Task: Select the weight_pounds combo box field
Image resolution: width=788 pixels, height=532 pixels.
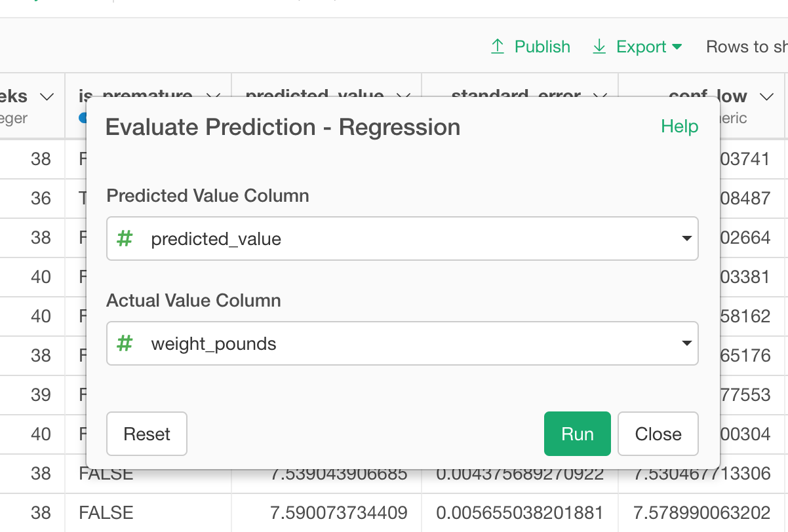Action: click(403, 343)
